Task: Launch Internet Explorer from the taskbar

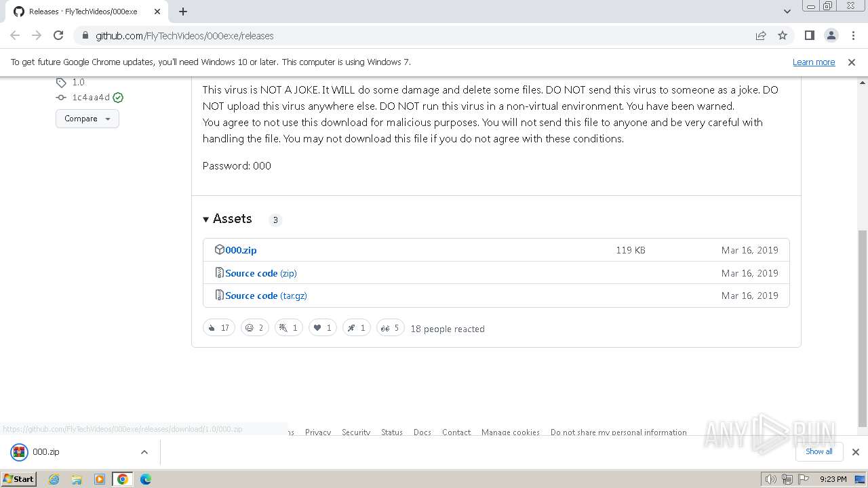Action: 54,479
